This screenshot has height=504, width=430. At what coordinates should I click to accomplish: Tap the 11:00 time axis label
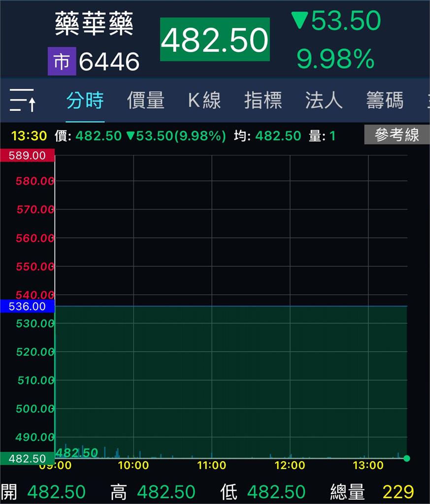(x=212, y=465)
